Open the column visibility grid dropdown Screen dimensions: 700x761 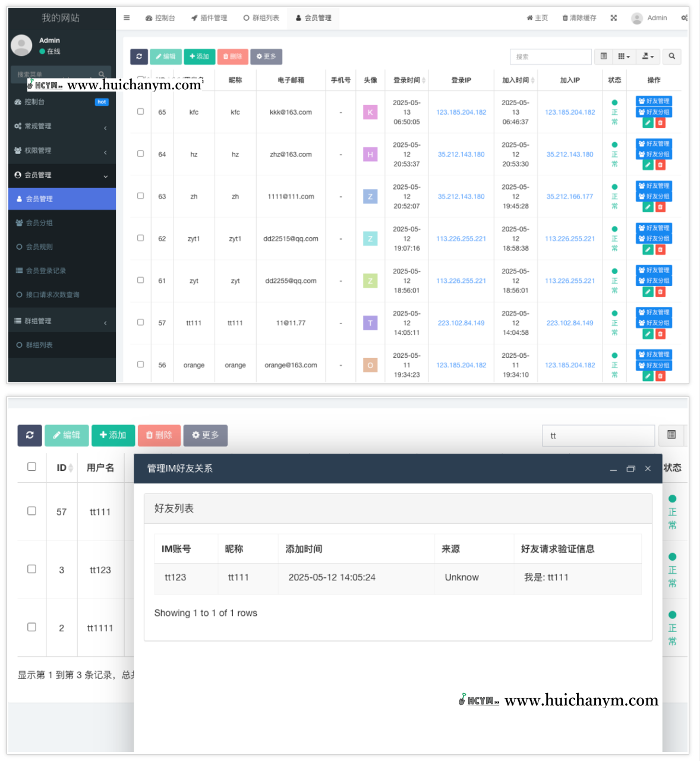pyautogui.click(x=623, y=56)
